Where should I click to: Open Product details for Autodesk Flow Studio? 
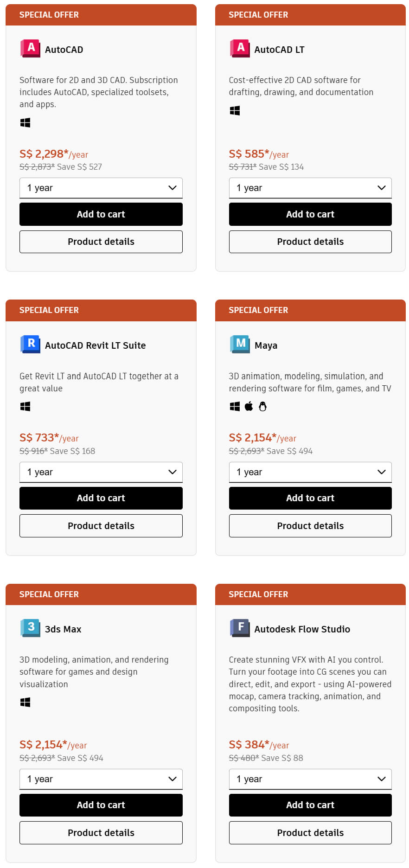[310, 833]
